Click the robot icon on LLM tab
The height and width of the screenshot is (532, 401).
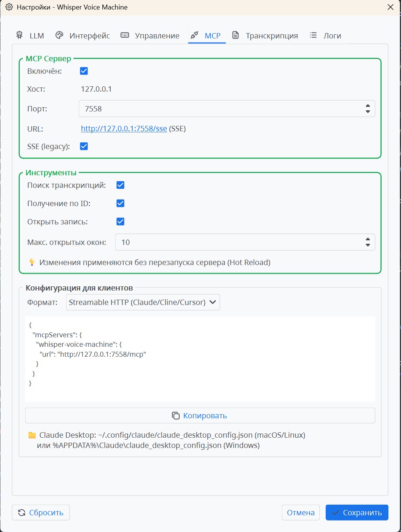pos(19,35)
